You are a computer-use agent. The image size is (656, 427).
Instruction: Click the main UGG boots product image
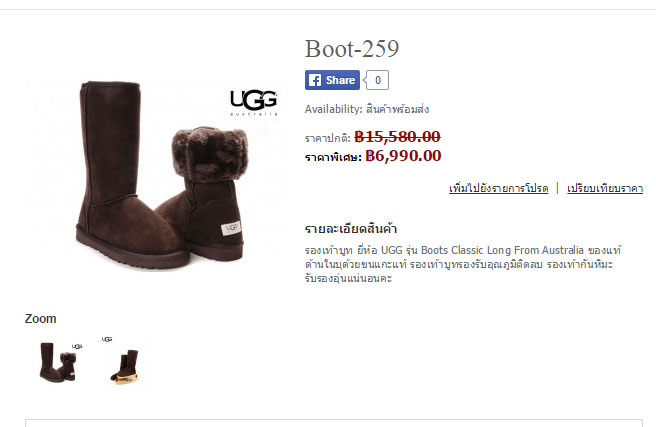coord(156,174)
